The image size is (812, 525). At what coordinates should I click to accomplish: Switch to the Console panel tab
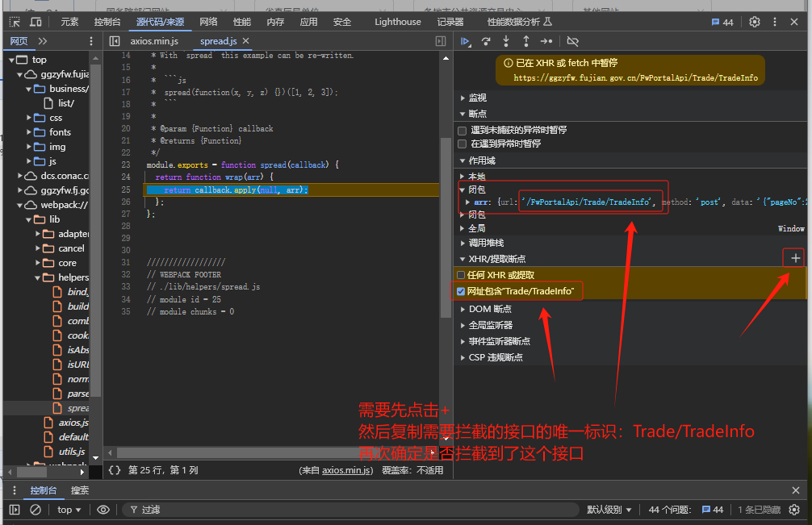pyautogui.click(x=107, y=22)
